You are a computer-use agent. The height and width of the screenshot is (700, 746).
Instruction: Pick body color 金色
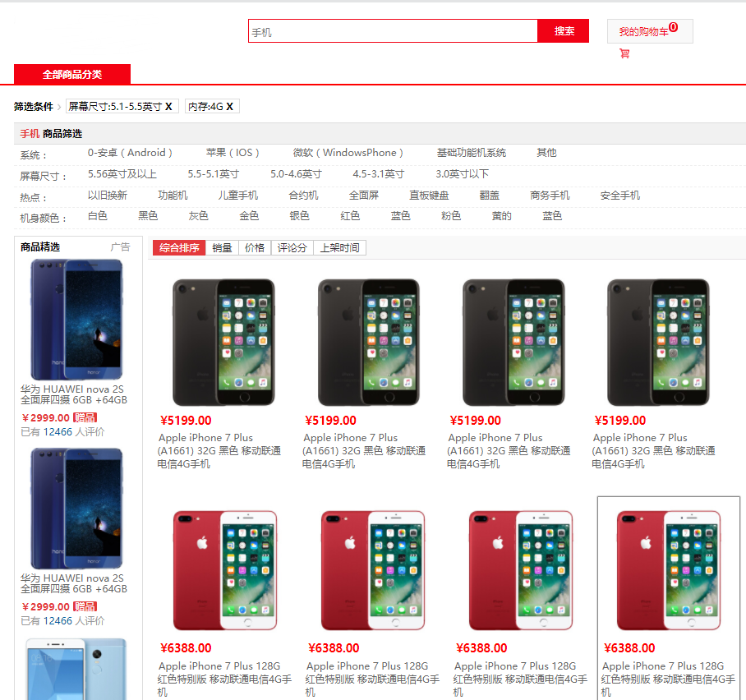pos(249,216)
